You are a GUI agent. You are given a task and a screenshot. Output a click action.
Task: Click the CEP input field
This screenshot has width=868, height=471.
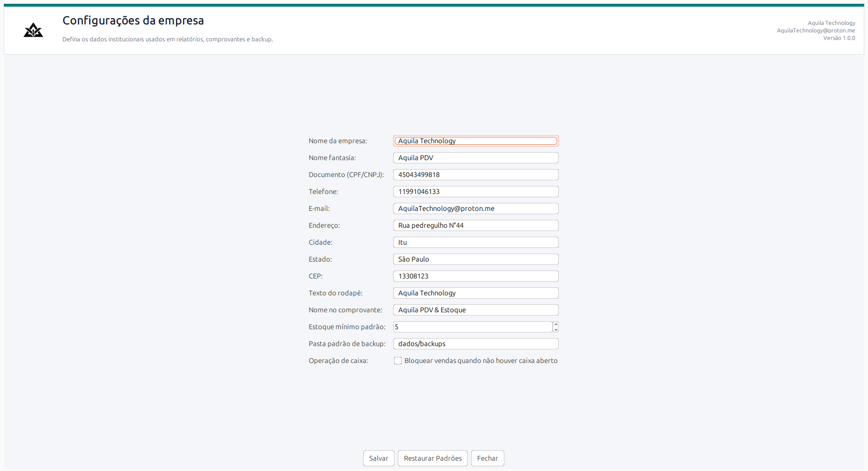476,276
